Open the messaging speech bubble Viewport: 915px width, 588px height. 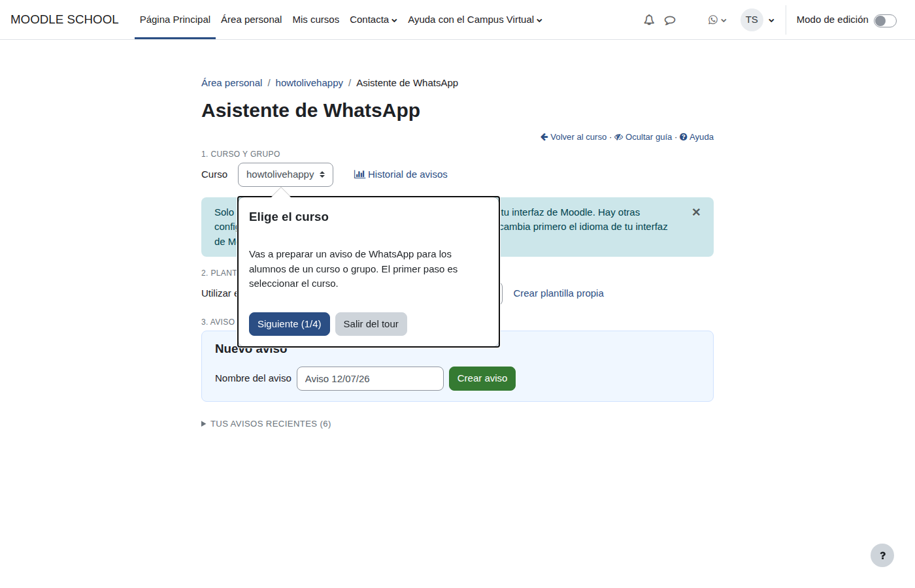pyautogui.click(x=670, y=20)
